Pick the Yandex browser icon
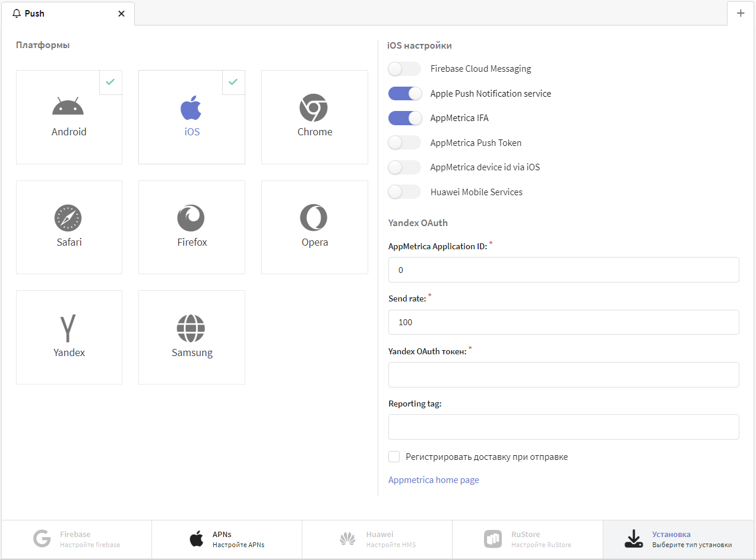This screenshot has width=756, height=559. tap(68, 329)
